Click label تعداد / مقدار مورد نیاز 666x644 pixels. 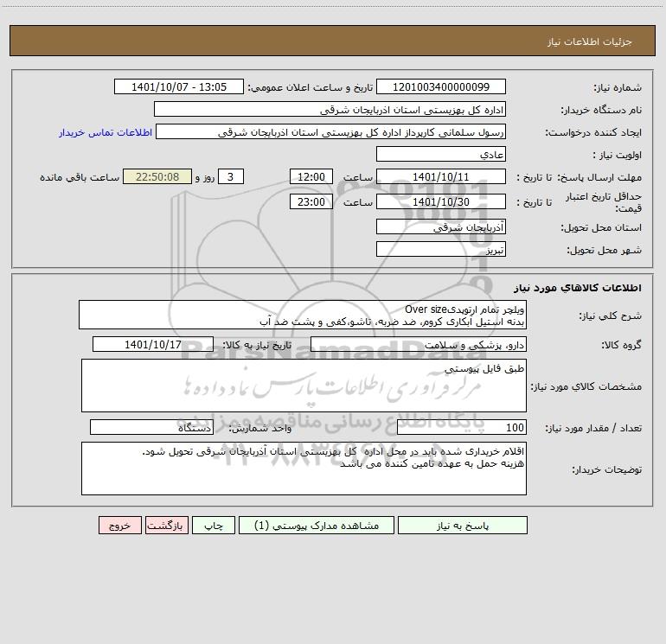point(593,429)
